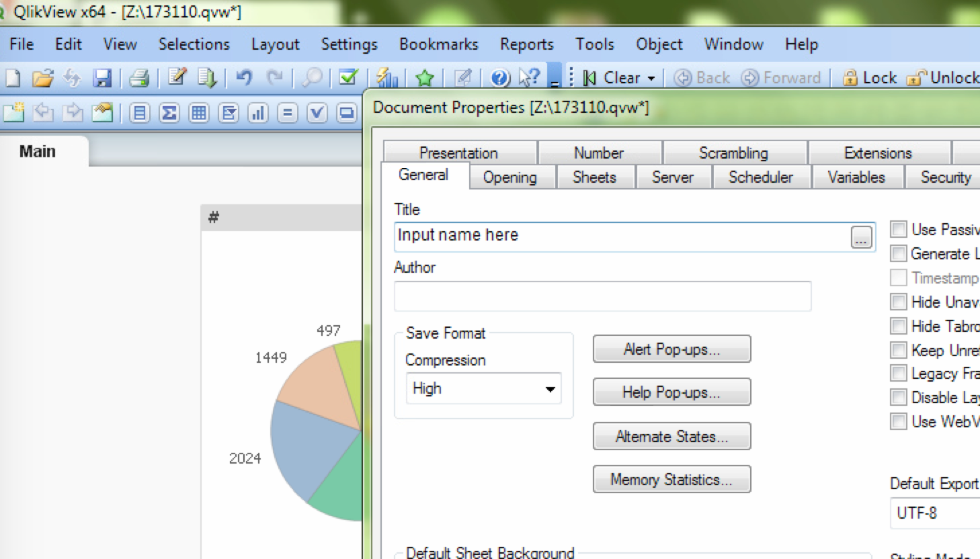The width and height of the screenshot is (980, 559).
Task: Open the File menu
Action: (x=22, y=44)
